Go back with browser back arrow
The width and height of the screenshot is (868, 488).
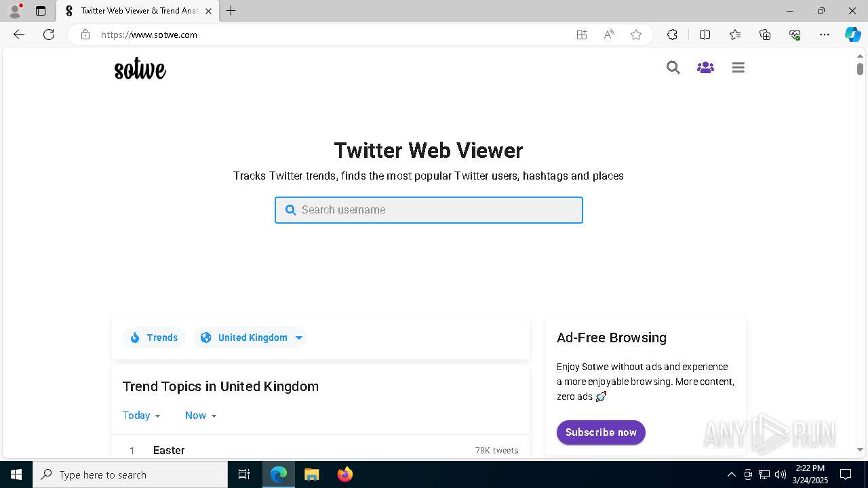click(x=19, y=35)
